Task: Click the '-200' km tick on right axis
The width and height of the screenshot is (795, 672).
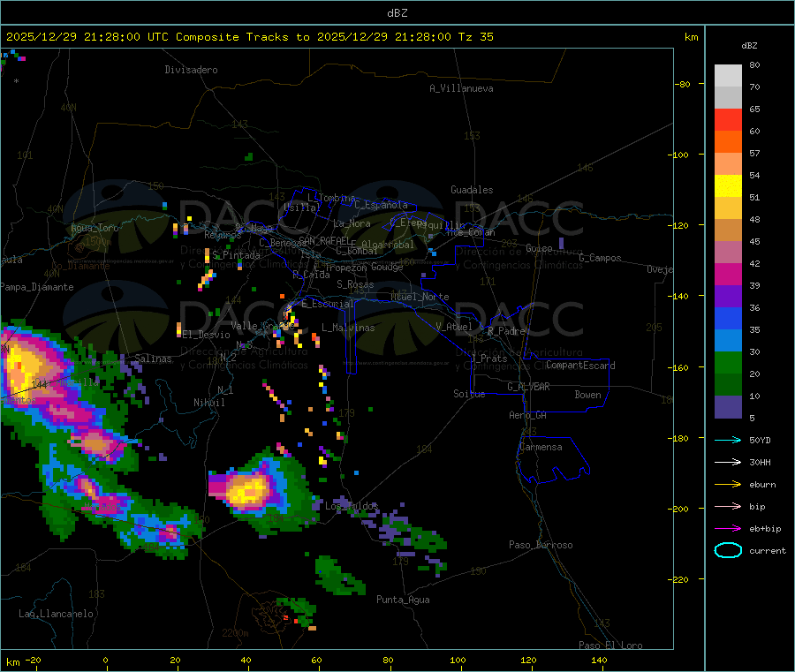Action: coord(678,509)
